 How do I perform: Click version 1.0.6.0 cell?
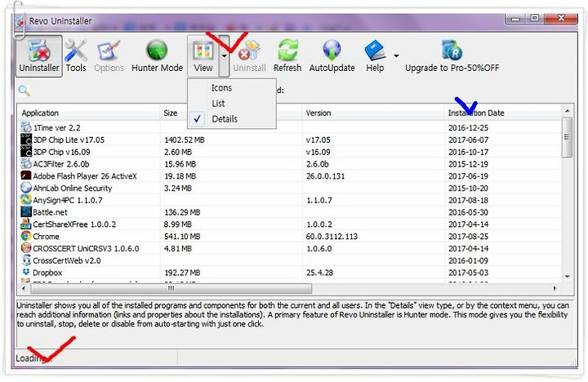coord(318,248)
